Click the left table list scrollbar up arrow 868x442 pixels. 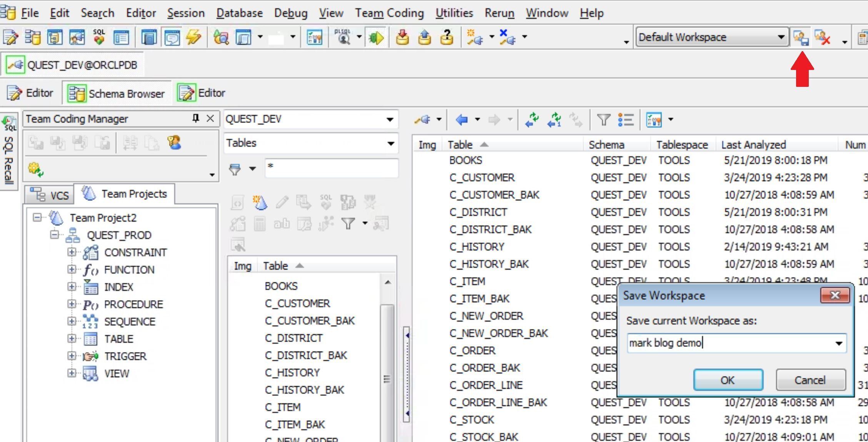(388, 282)
